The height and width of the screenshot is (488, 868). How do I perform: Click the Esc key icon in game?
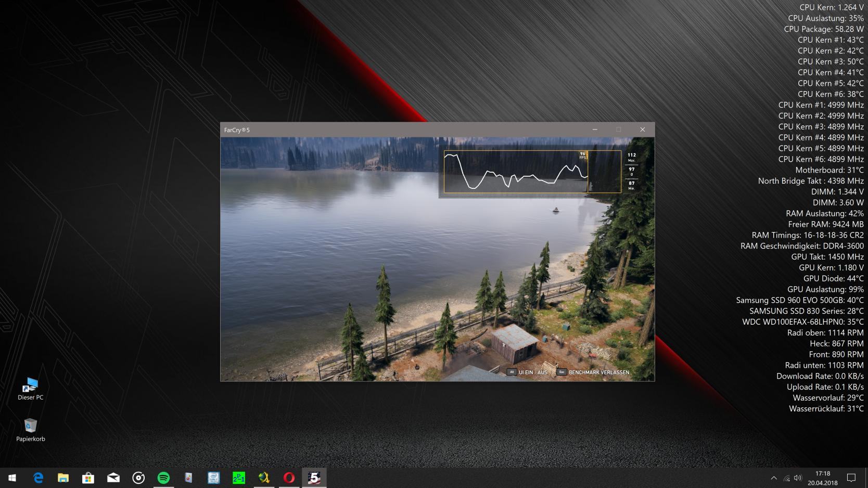pos(561,372)
